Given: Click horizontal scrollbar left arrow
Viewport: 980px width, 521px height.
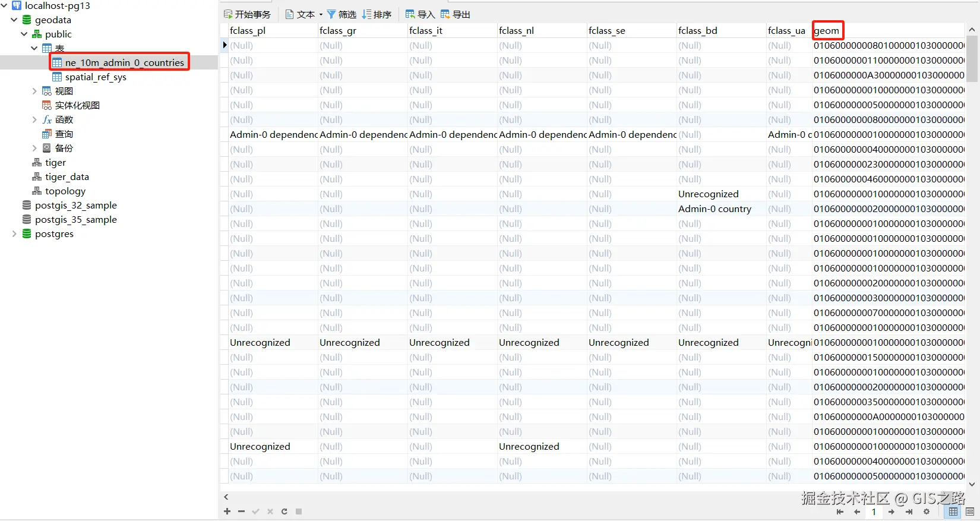Looking at the screenshot, I should coord(226,497).
